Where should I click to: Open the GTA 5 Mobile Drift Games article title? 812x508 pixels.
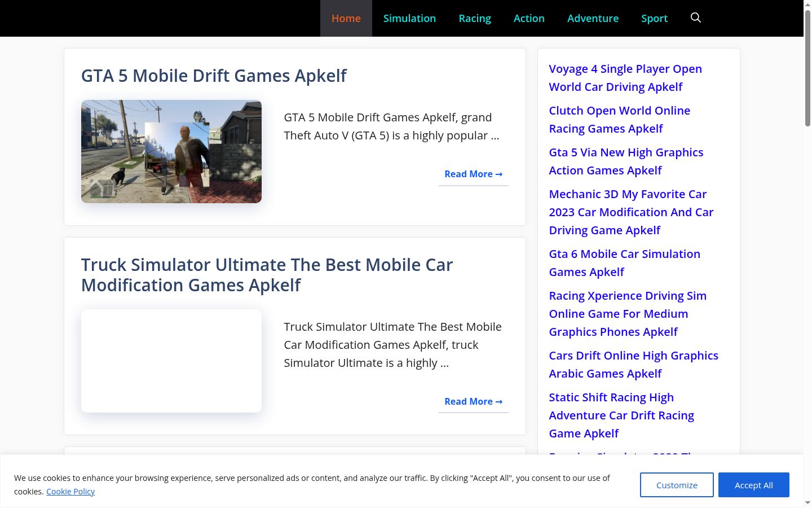point(214,76)
